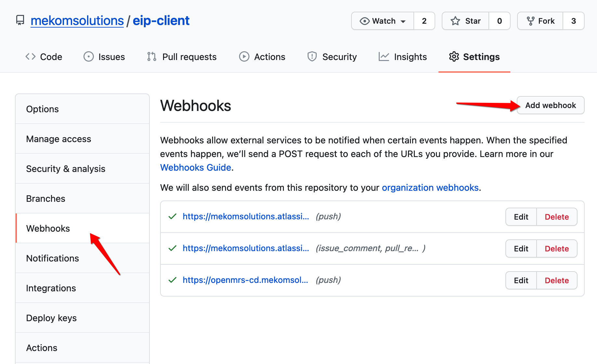
Task: Click the (issue_comment, pull_re... ) events text
Action: pos(371,248)
